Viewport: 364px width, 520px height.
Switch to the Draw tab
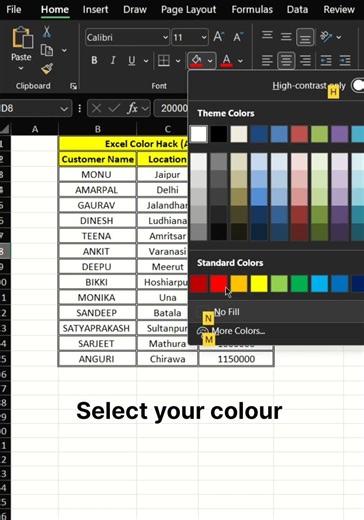[135, 9]
